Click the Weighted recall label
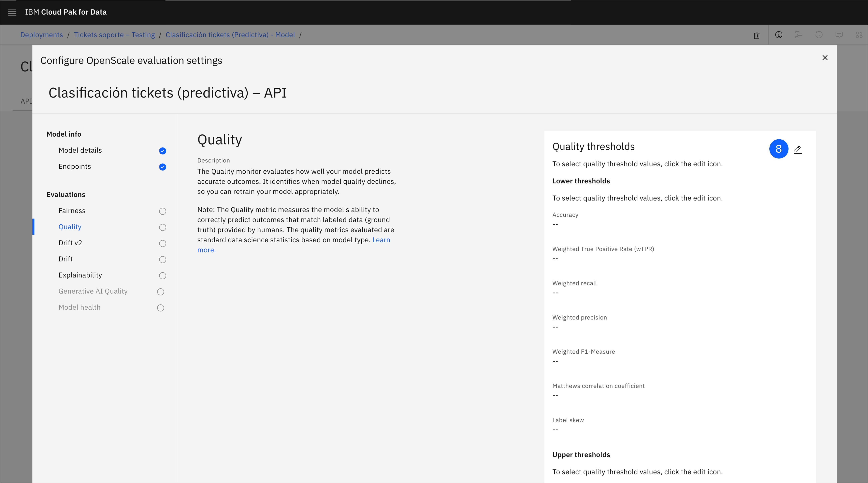The width and height of the screenshot is (868, 483). point(574,283)
